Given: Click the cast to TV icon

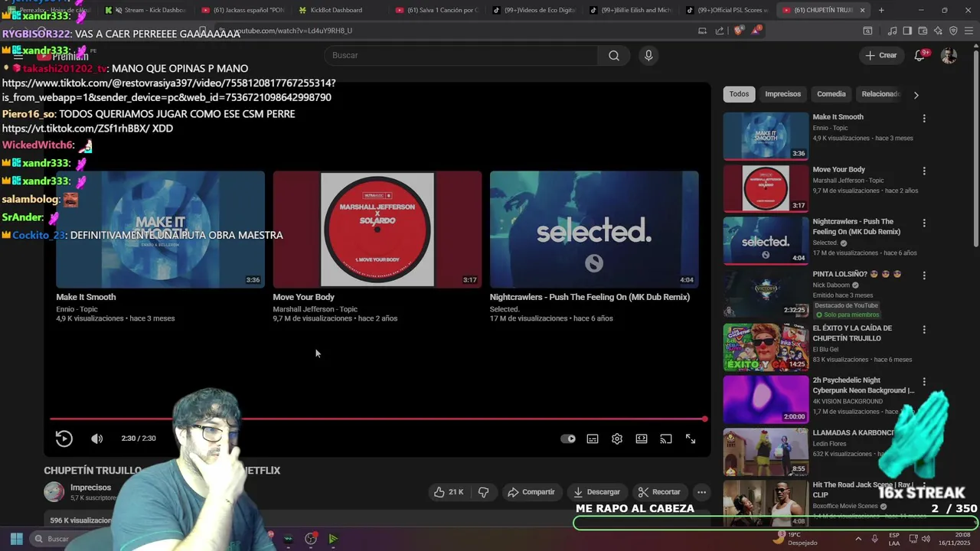Looking at the screenshot, I should [666, 439].
